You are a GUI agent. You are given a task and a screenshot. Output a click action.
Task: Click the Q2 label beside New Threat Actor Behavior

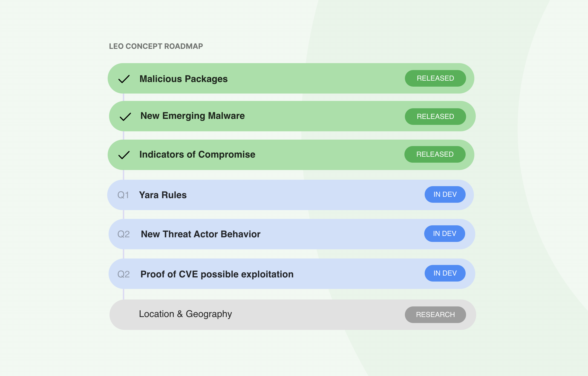click(124, 234)
